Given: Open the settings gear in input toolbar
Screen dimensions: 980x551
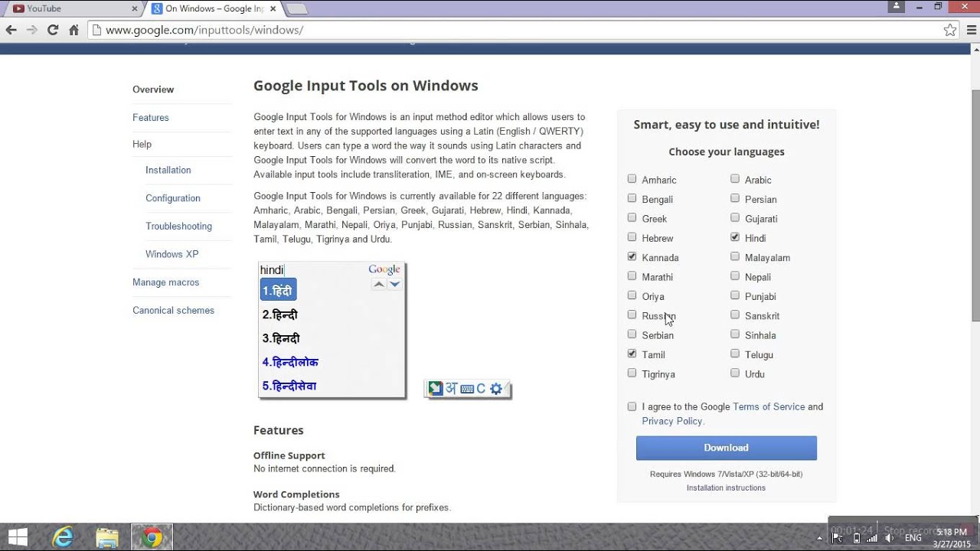Looking at the screenshot, I should pos(496,389).
